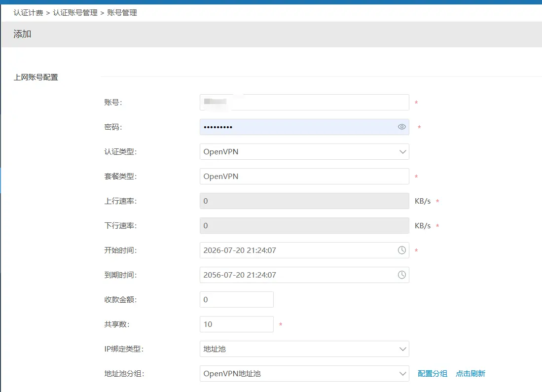Click the IP绑定类型 label text

[x=124, y=349]
